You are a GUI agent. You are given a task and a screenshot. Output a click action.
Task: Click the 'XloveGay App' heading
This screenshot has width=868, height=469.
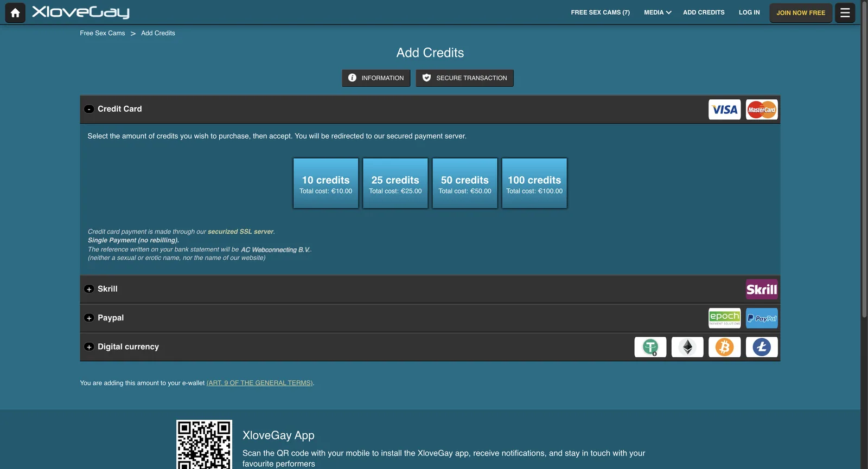coord(278,435)
